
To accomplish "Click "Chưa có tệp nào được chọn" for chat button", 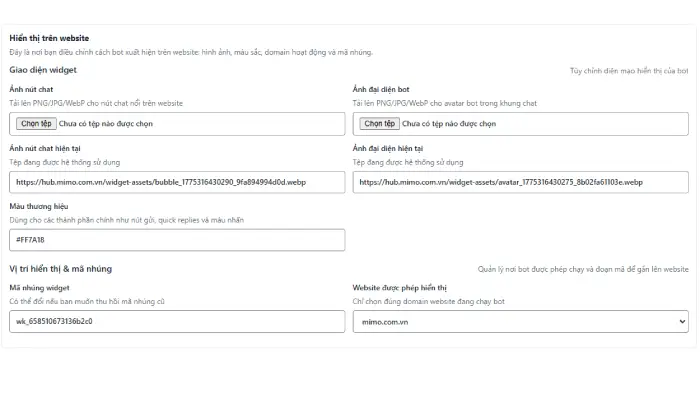I will [106, 124].
